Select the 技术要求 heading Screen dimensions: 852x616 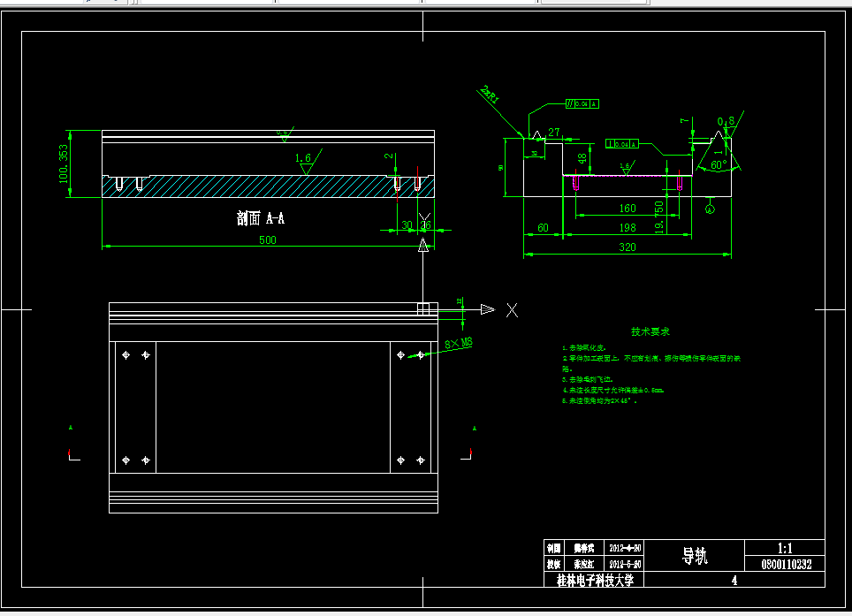pos(650,331)
